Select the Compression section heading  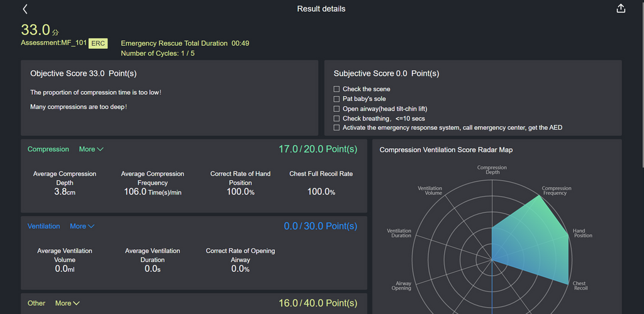click(x=48, y=149)
